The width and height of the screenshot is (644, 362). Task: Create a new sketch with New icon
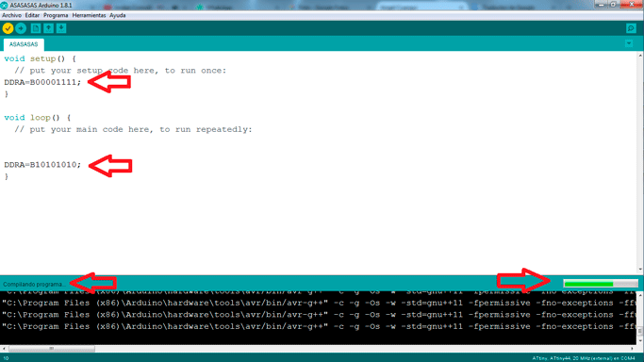coord(36,28)
